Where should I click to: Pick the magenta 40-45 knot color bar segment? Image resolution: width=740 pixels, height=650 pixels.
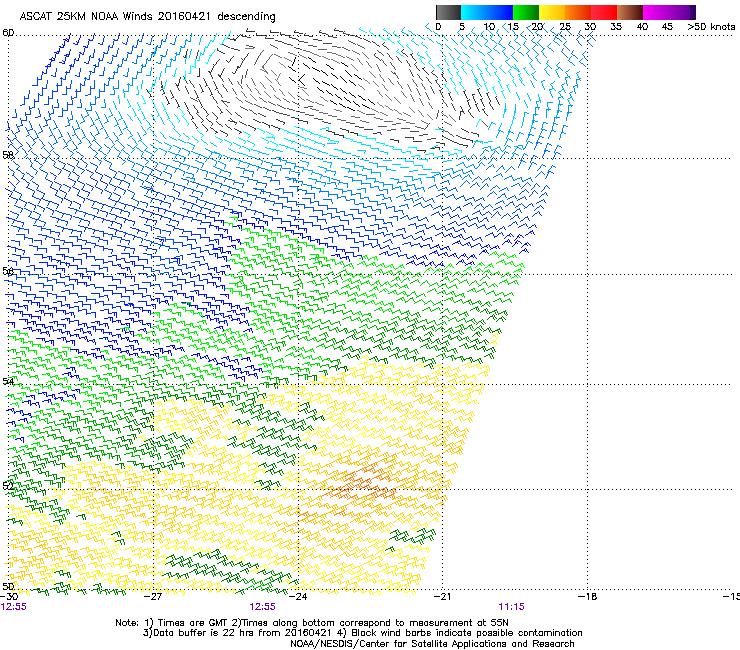[x=656, y=12]
